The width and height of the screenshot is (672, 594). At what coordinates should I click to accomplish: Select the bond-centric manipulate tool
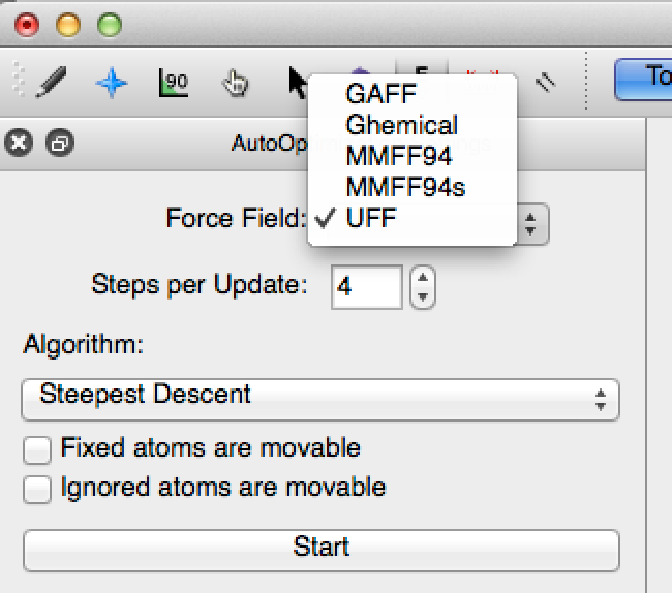pos(173,82)
